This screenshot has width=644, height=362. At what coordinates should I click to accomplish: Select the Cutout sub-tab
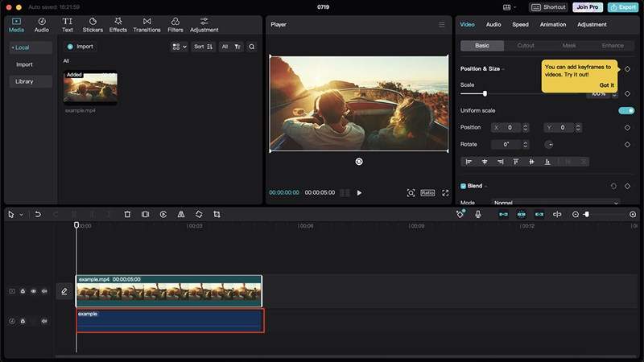(526, 46)
